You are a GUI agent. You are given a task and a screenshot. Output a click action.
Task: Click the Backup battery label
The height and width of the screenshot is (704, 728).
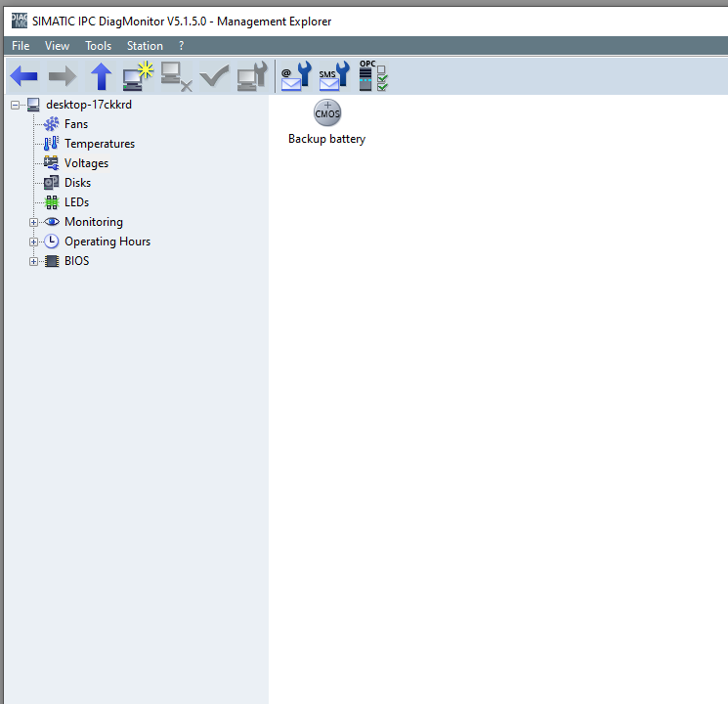[x=326, y=139]
